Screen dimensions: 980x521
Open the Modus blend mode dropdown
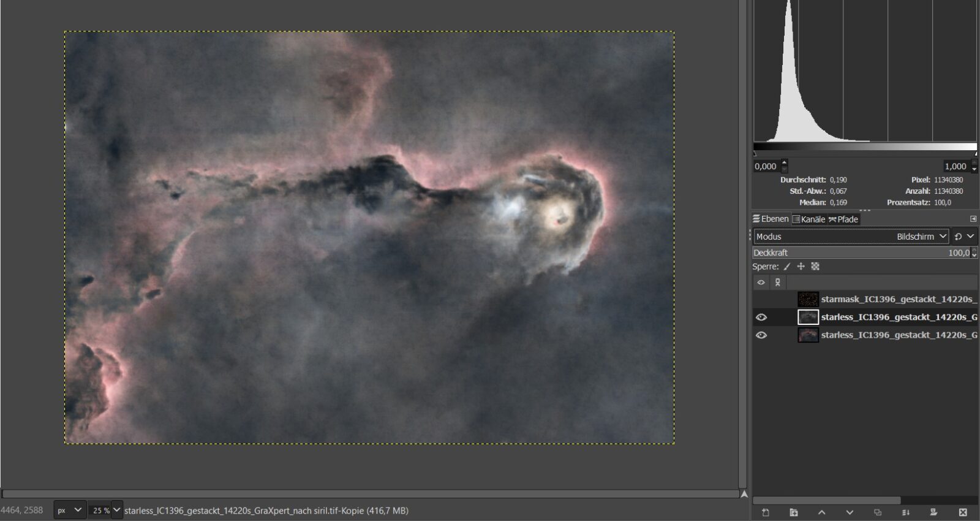[x=851, y=237]
